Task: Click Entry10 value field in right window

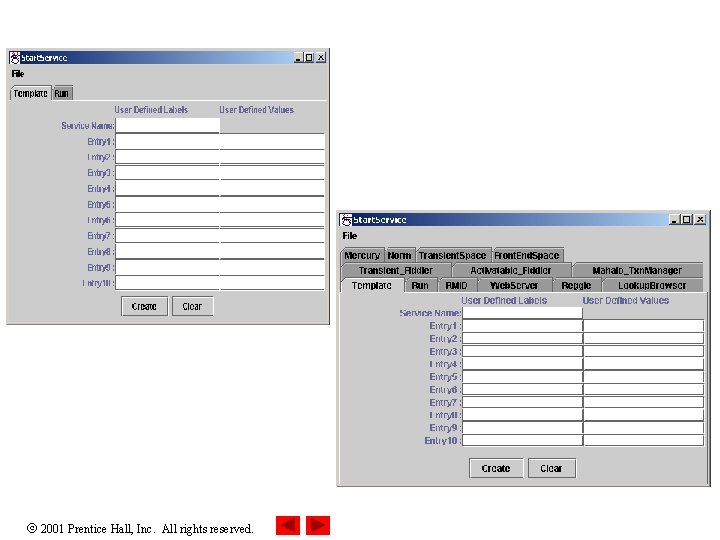Action: coord(644,441)
